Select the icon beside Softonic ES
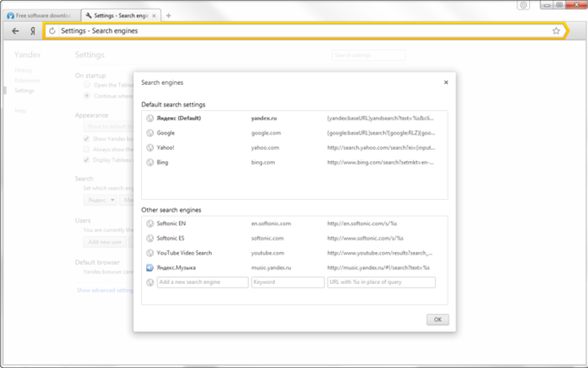588x368 pixels. (x=150, y=238)
